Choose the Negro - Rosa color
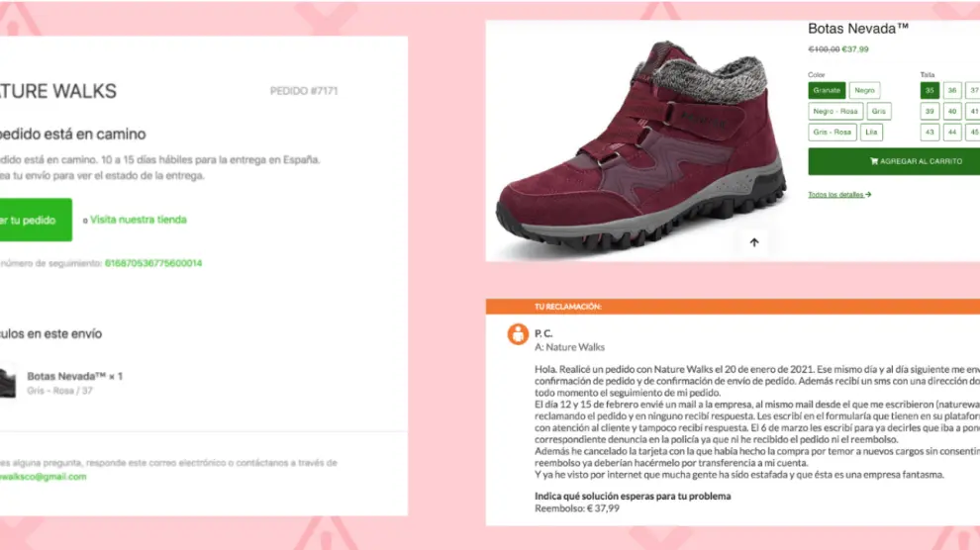Viewport: 980px width, 550px height. (x=835, y=111)
